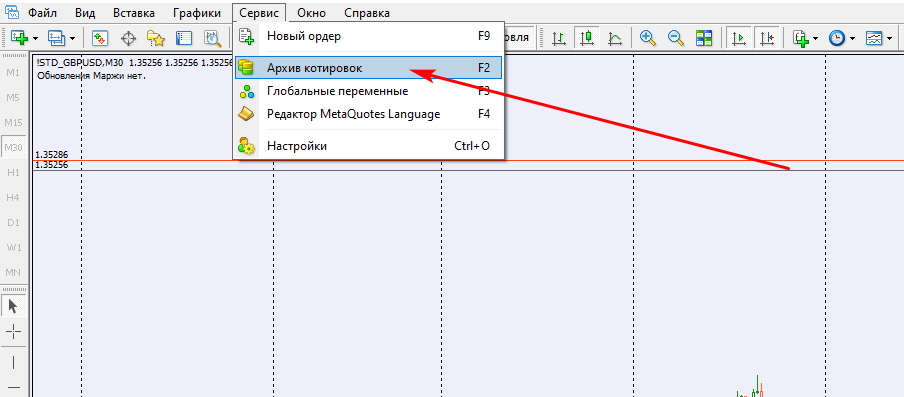904x397 pixels.
Task: Click the add indicators icon
Action: [x=800, y=38]
